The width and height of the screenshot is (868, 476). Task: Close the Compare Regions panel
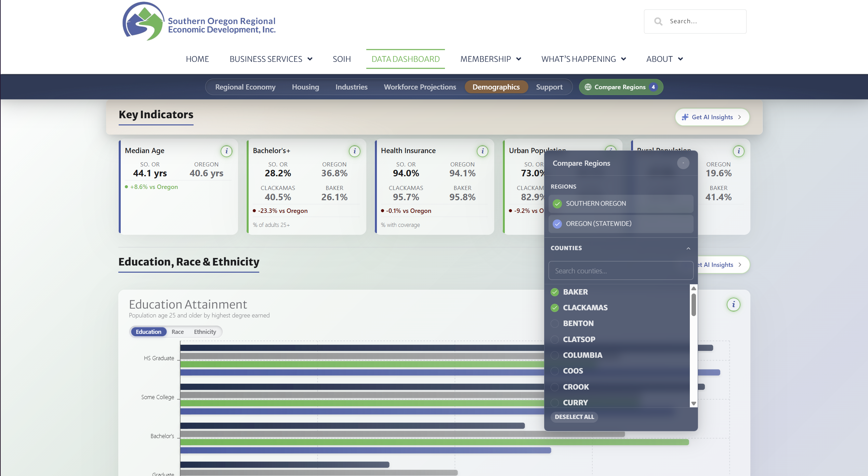point(683,163)
